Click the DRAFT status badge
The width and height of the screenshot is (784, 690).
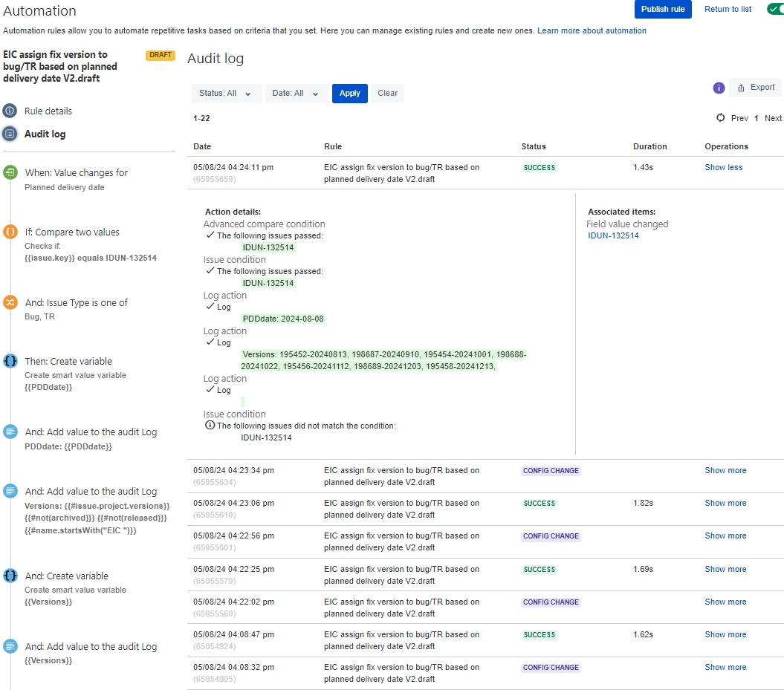(161, 55)
